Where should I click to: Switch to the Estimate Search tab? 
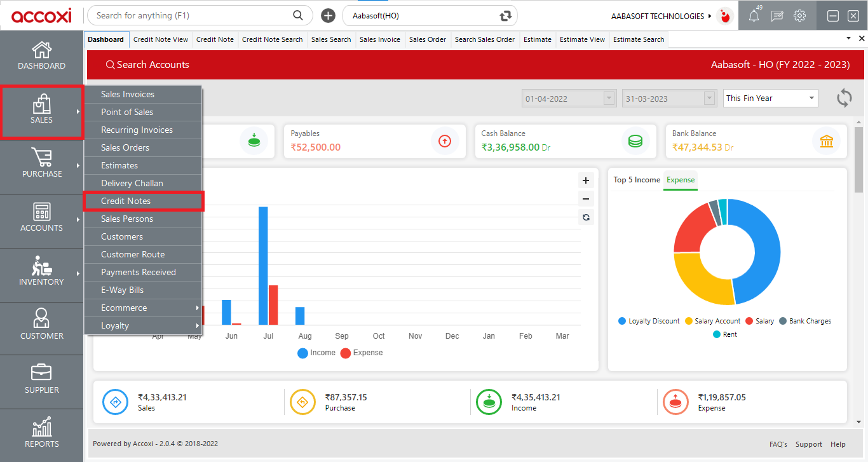pyautogui.click(x=639, y=39)
